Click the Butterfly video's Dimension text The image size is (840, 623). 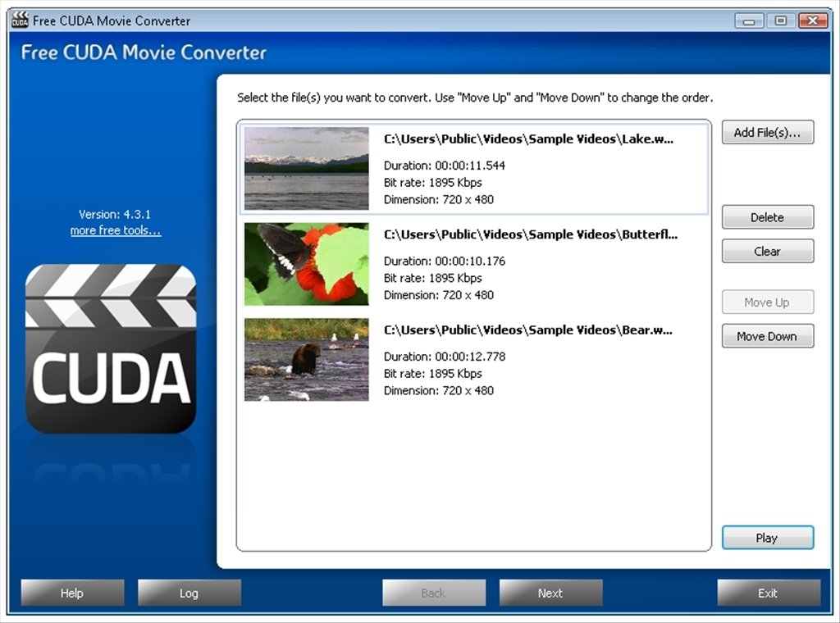[x=439, y=295]
